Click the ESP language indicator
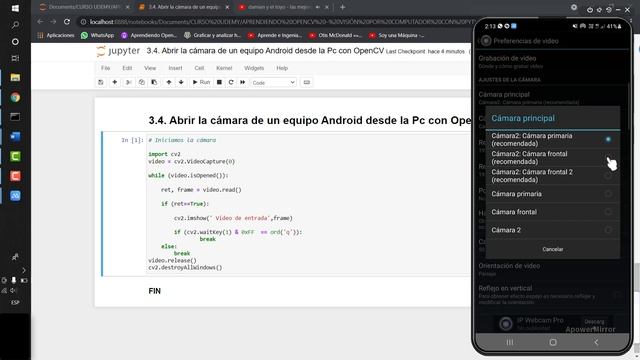The height and width of the screenshot is (360, 640). [15, 302]
